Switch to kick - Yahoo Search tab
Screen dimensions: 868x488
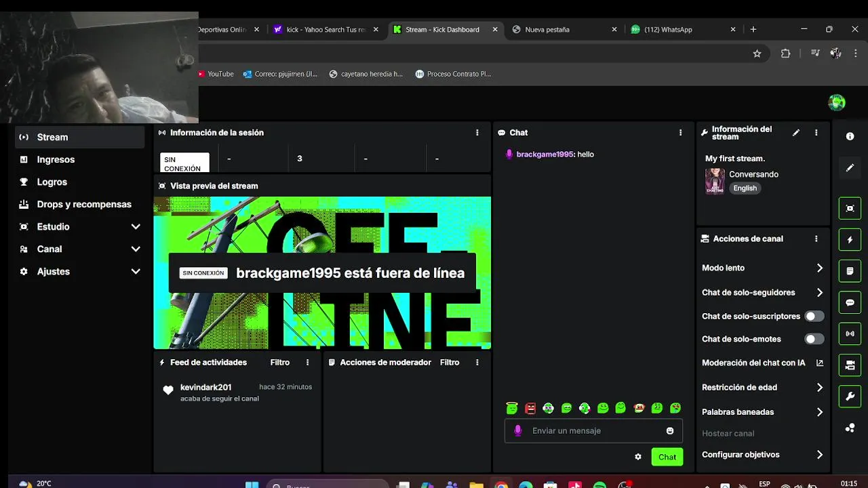click(326, 30)
